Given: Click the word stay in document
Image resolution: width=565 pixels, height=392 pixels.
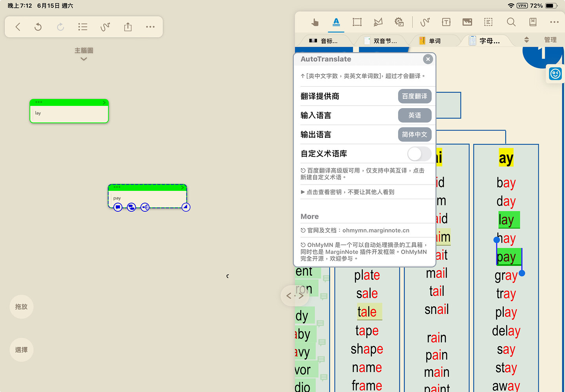Looking at the screenshot, I should [506, 368].
